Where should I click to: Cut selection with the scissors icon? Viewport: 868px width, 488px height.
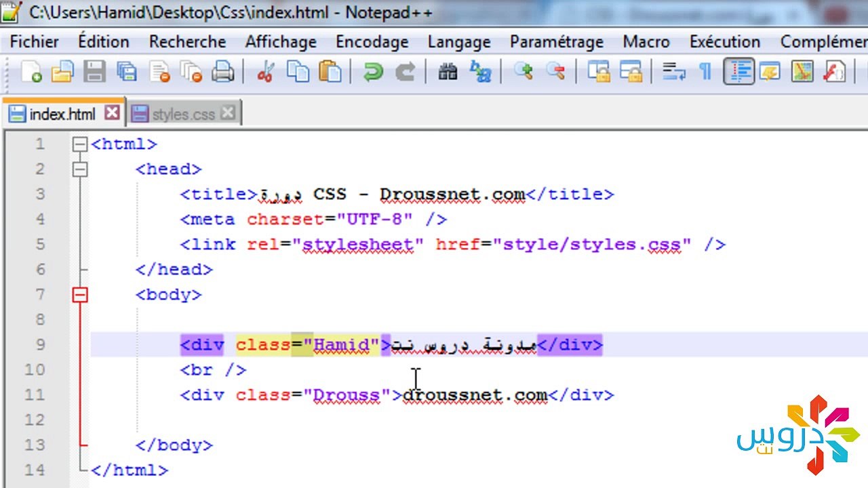265,71
